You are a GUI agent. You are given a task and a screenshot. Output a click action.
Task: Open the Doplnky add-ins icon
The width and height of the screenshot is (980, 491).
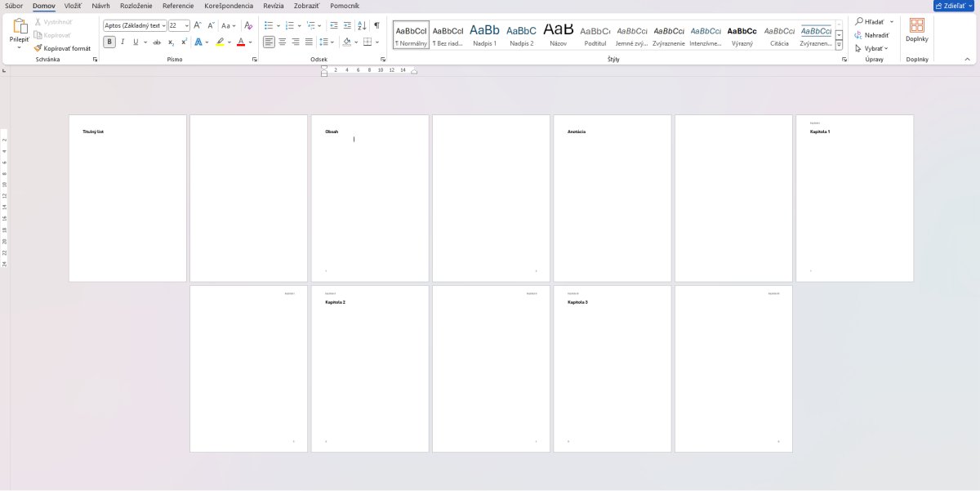[917, 25]
